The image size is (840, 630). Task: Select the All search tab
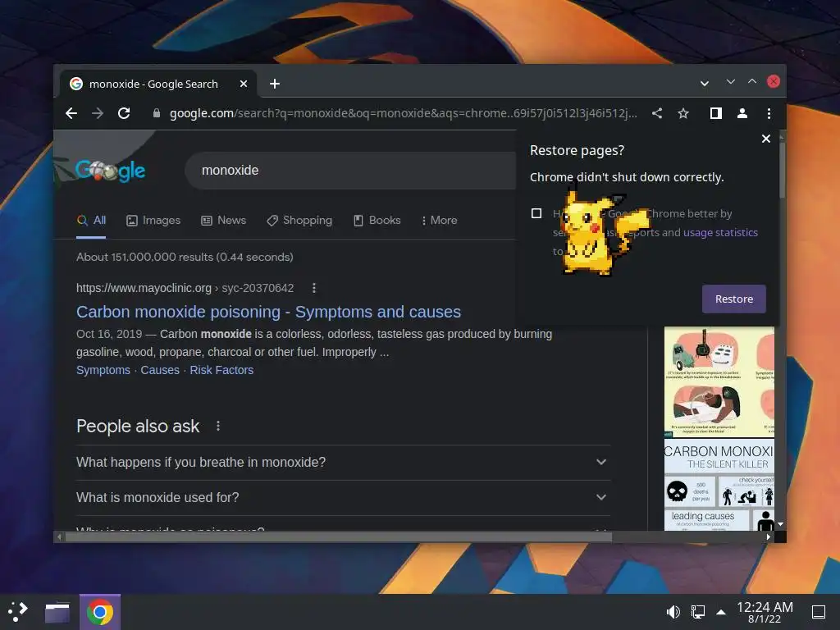92,220
